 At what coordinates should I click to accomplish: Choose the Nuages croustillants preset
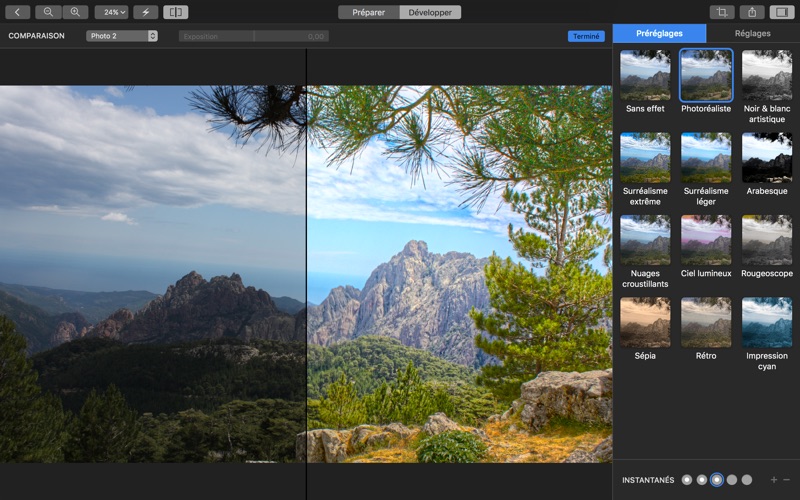[x=645, y=252]
